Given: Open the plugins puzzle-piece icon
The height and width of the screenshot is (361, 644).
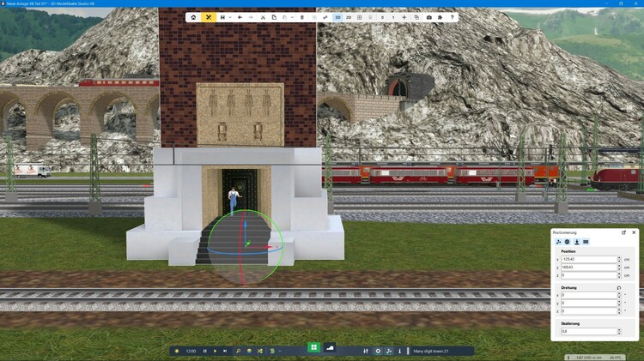Looking at the screenshot, I should [x=440, y=17].
